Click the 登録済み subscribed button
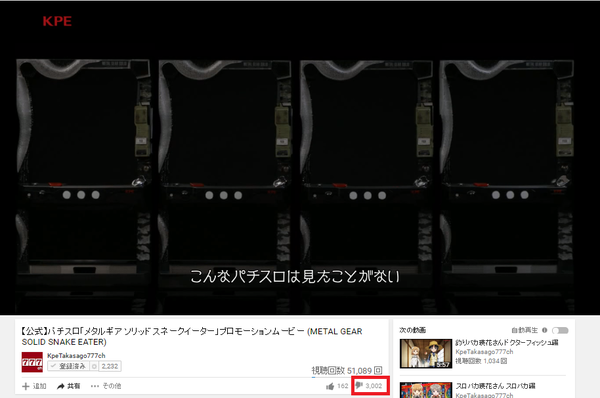The height and width of the screenshot is (398, 600). point(68,366)
